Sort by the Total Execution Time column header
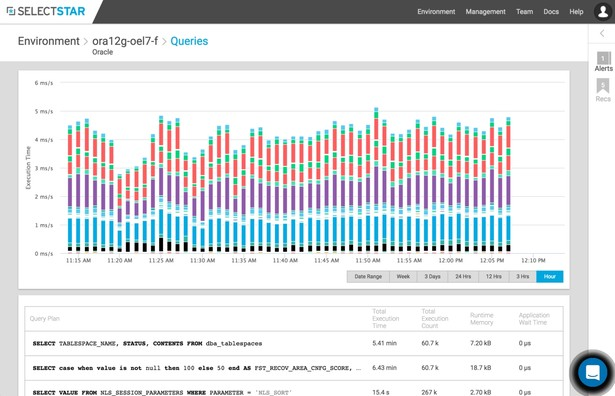This screenshot has width=615, height=396. pyautogui.click(x=386, y=318)
